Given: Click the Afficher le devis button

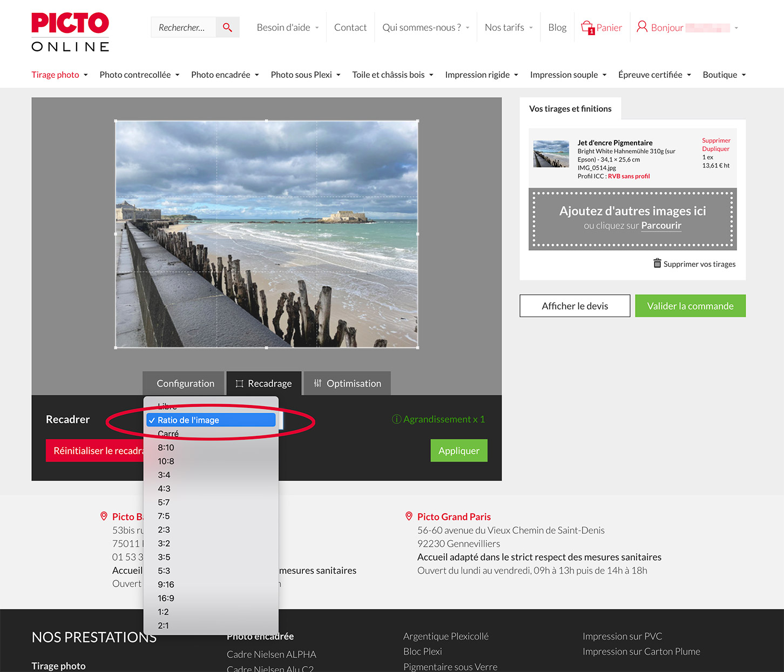Looking at the screenshot, I should (x=575, y=306).
